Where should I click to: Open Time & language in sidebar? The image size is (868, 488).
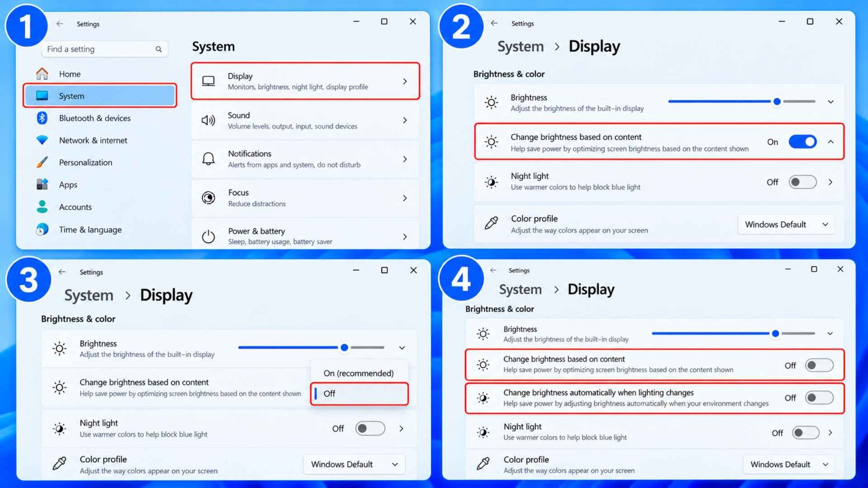(100, 230)
